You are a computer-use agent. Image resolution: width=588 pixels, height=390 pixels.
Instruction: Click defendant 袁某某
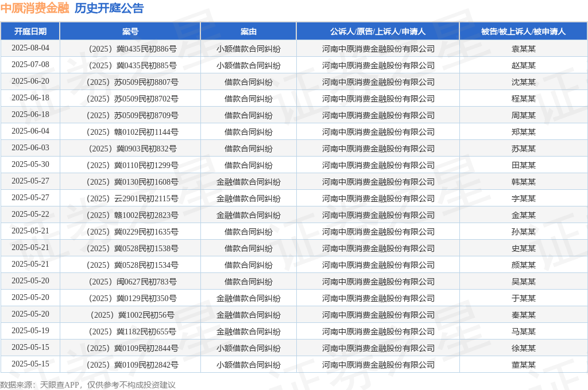click(x=524, y=49)
